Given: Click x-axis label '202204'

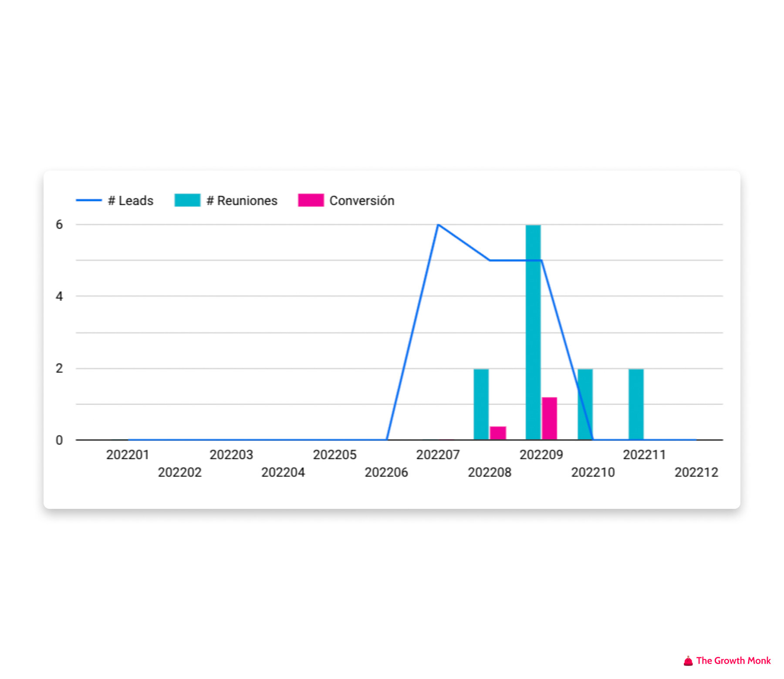Looking at the screenshot, I should [x=283, y=472].
